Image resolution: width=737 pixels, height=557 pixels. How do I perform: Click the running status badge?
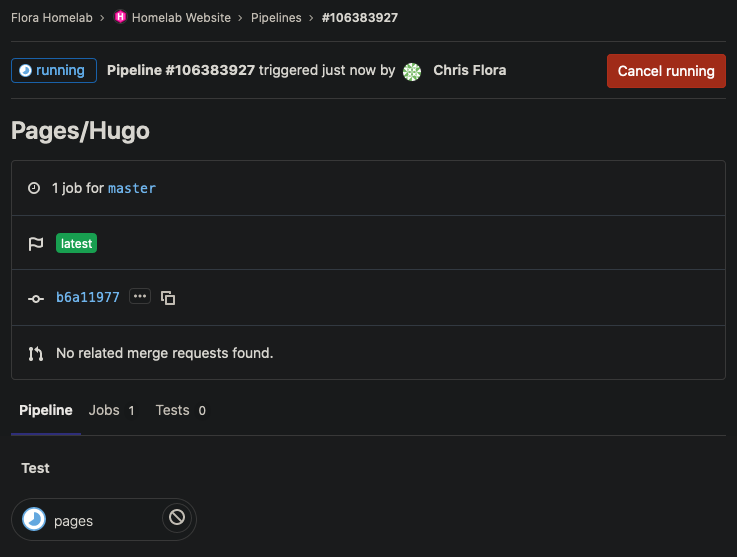[x=54, y=71]
